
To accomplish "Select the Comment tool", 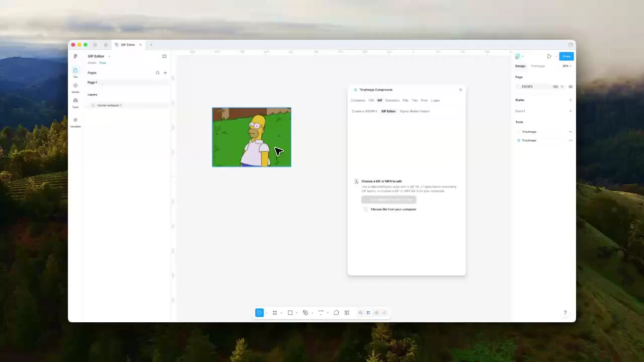I will point(336,313).
